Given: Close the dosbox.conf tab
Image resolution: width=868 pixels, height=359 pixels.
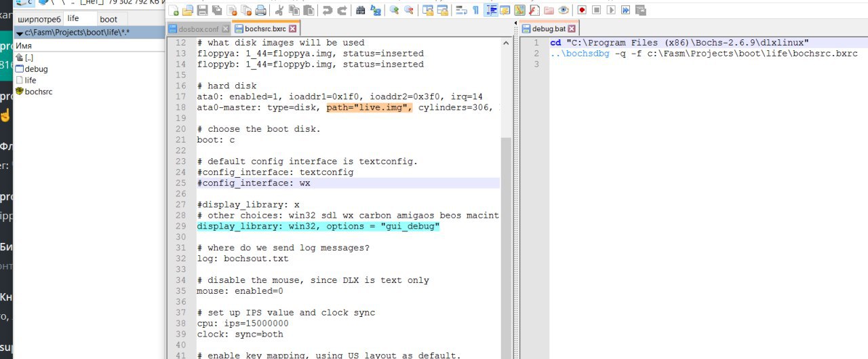Looking at the screenshot, I should click(x=224, y=29).
